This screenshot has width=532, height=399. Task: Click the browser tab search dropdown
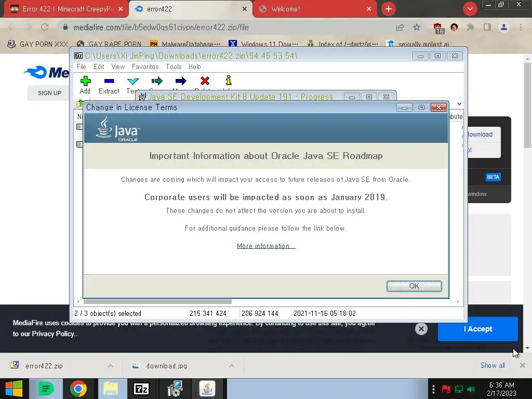pyautogui.click(x=470, y=9)
